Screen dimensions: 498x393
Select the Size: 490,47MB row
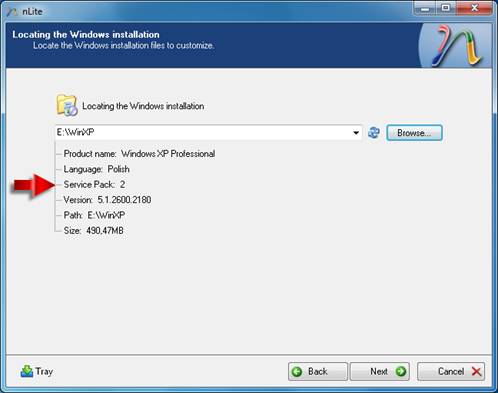[x=93, y=230]
